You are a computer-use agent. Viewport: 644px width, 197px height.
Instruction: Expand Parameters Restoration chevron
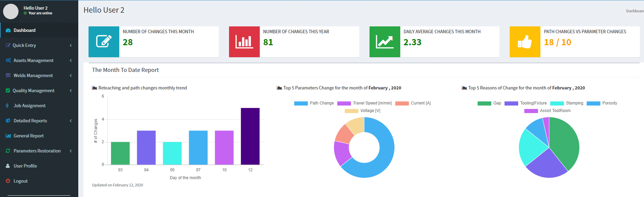(x=71, y=151)
